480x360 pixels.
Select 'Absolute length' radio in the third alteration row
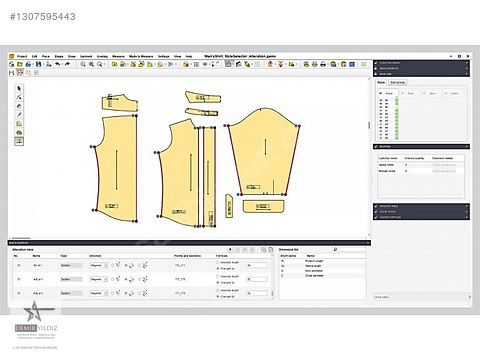pos(218,291)
